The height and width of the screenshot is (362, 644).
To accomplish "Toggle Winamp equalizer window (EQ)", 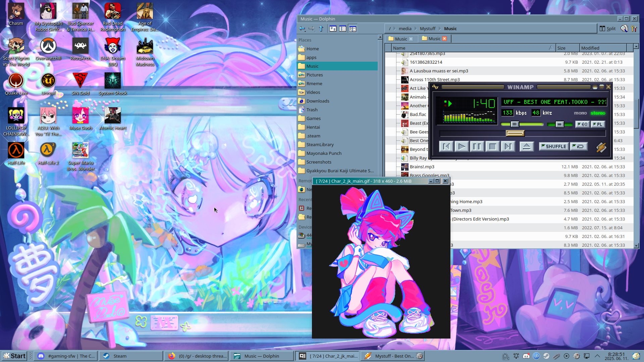I will click(582, 124).
